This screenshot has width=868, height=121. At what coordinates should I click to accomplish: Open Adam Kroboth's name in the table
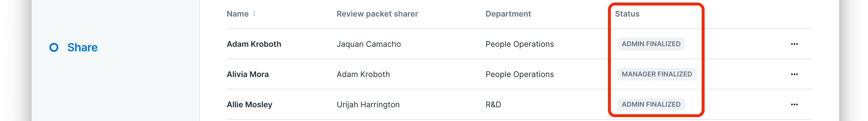254,44
